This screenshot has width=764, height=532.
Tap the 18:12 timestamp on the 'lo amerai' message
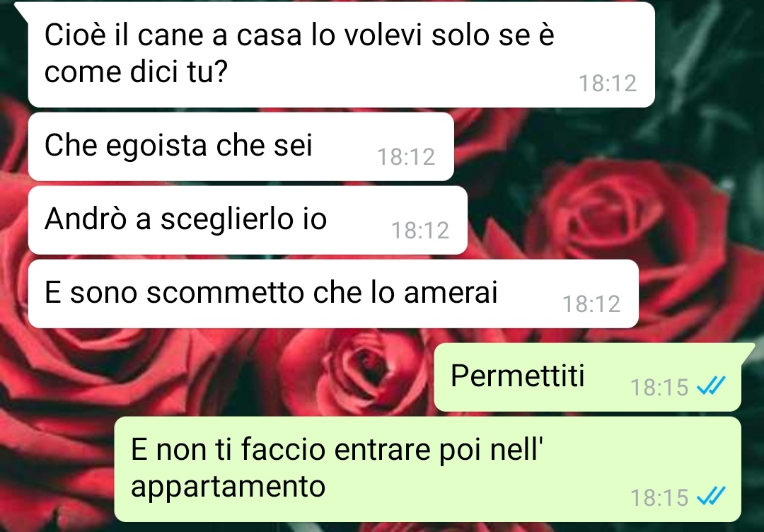(591, 304)
